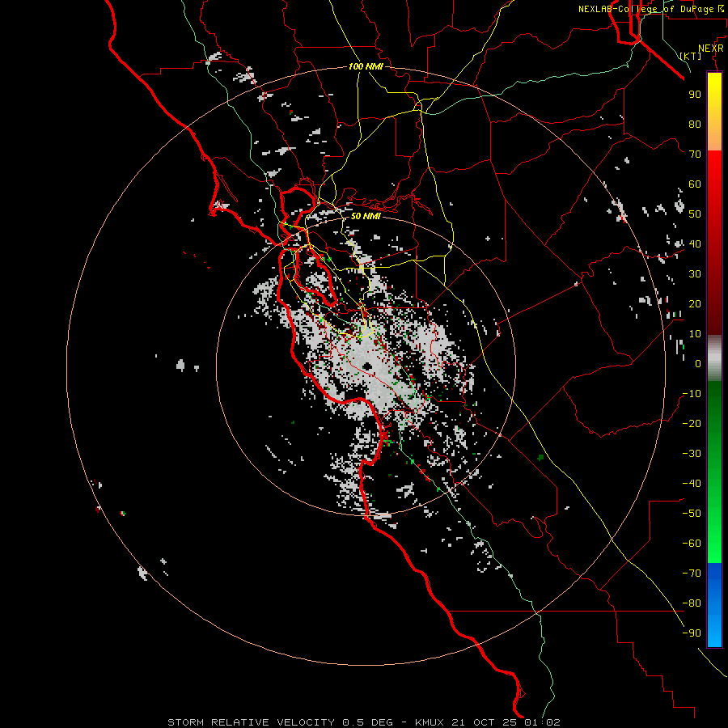
Task: Select the -70 value on velocity scale
Action: [x=692, y=574]
